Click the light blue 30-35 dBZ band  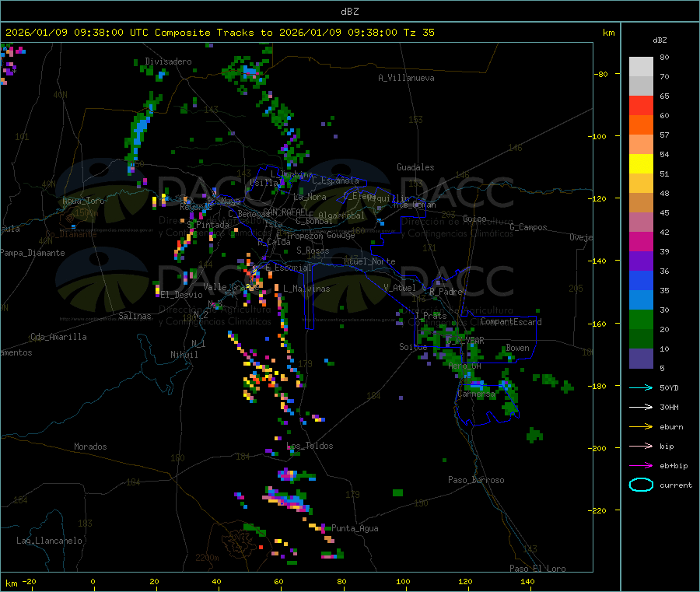pos(641,300)
